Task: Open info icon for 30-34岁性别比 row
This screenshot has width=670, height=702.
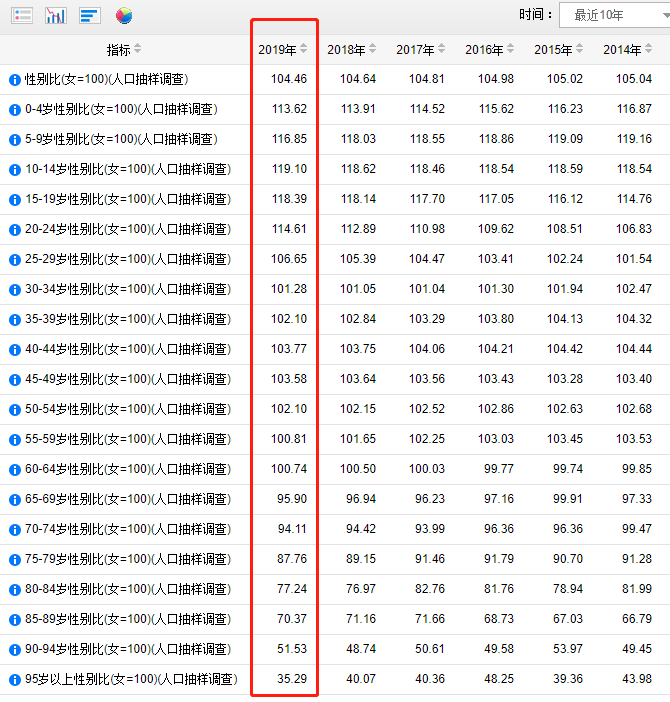Action: click(15, 290)
